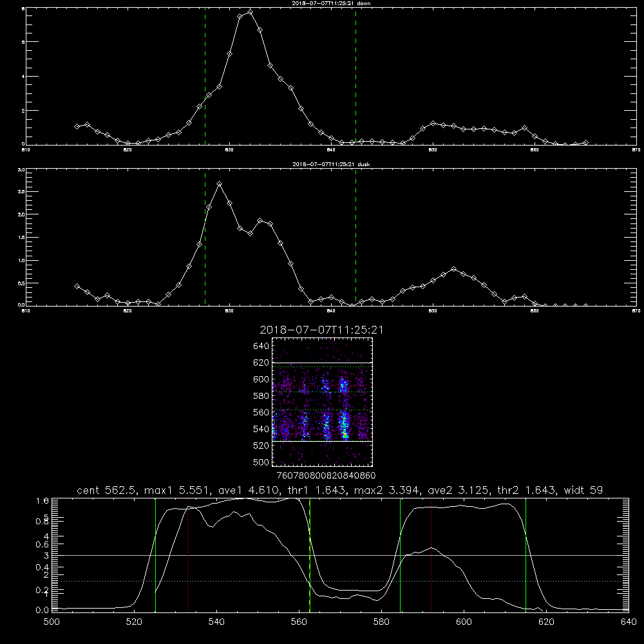Click the highest diamond marker of the dusk curve
The width and height of the screenshot is (644, 644).
(x=220, y=184)
